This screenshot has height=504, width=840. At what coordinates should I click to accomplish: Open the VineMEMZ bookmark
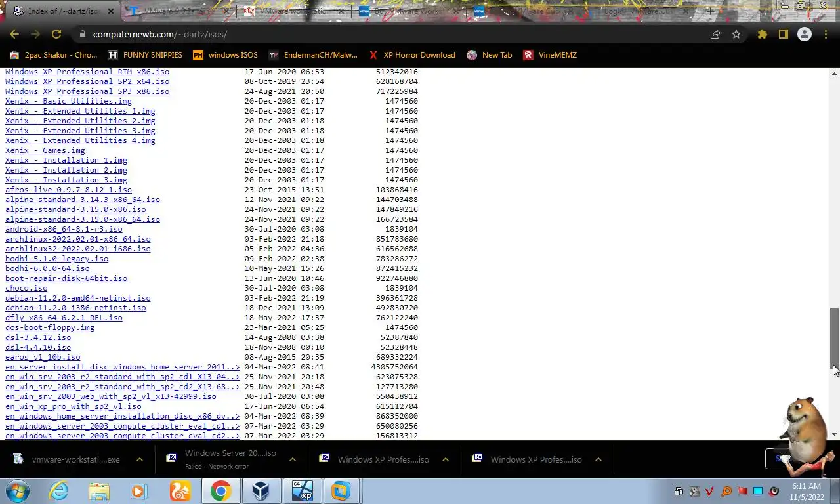pyautogui.click(x=549, y=55)
